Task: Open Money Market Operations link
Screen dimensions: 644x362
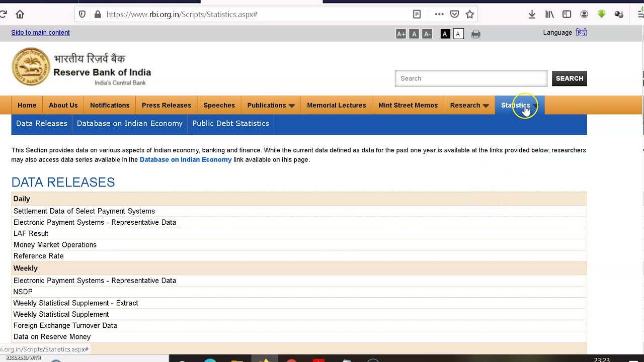Action: pyautogui.click(x=55, y=245)
